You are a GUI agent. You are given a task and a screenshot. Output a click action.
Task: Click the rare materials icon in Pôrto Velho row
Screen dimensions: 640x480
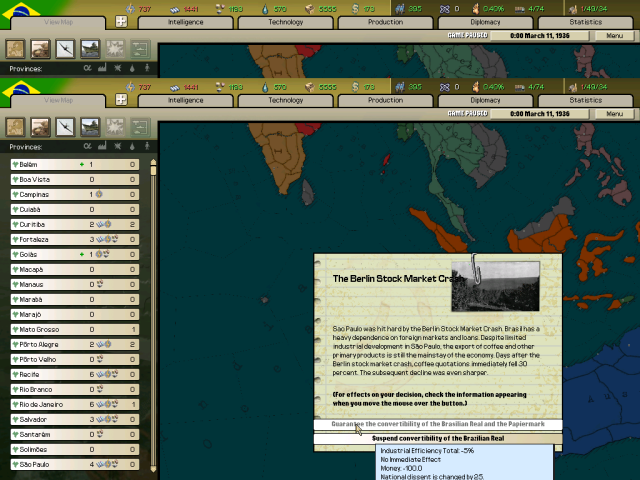[x=100, y=359]
